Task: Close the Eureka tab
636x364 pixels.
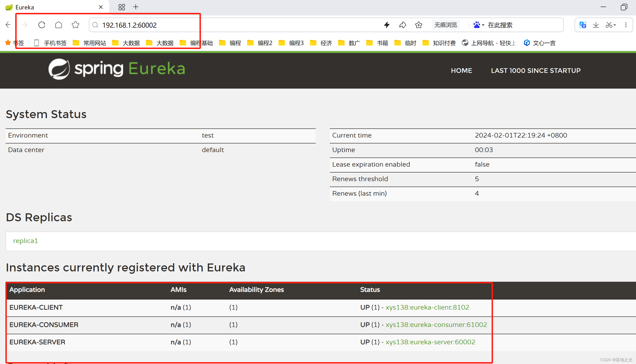Action: pos(101,7)
